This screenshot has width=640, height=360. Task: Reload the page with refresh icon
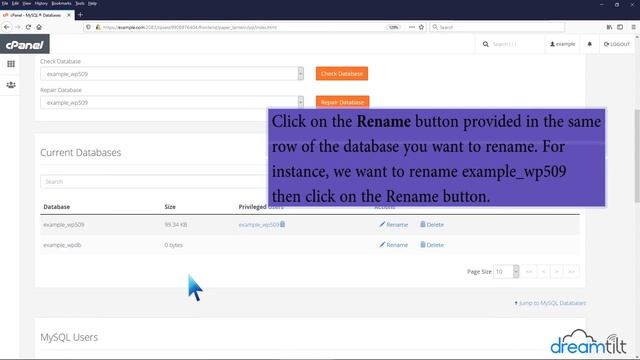click(28, 27)
